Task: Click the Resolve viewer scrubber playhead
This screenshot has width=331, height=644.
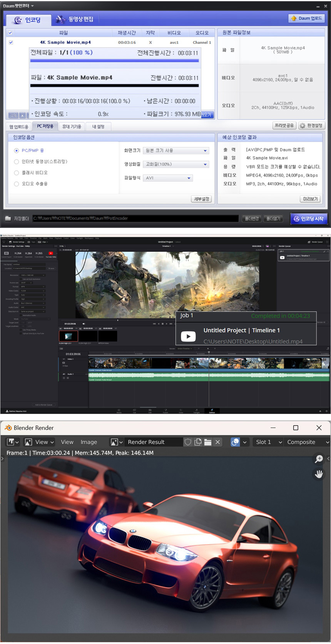Action: (x=118, y=320)
